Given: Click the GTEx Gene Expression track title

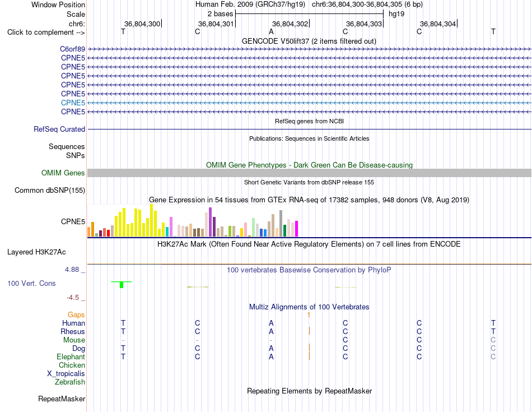Looking at the screenshot, I should click(309, 200).
